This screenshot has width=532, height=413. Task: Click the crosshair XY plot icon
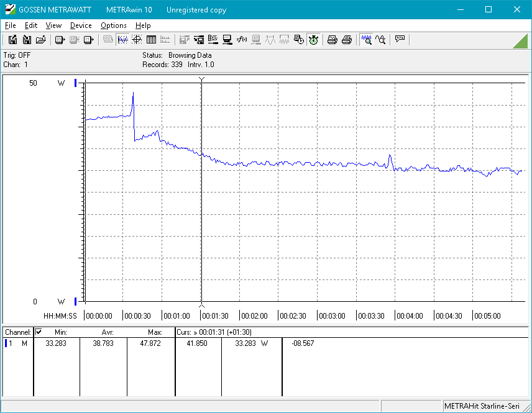coord(137,40)
